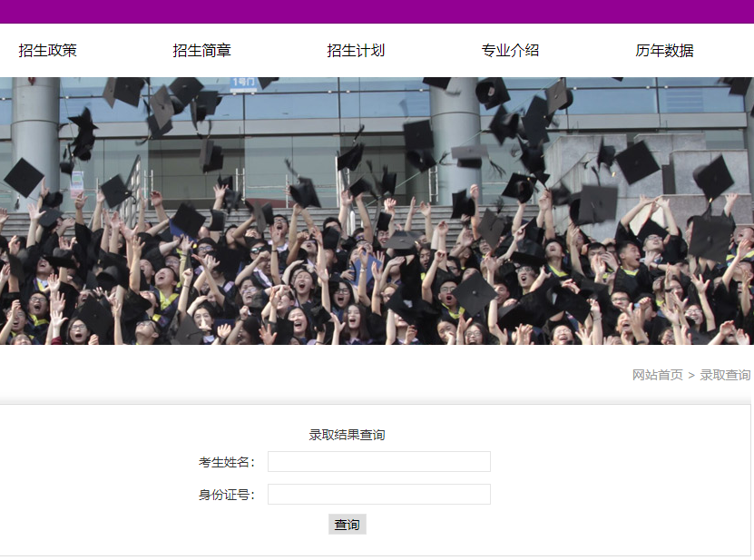Click the 录取查询 breadcrumb link
Screen dimensions: 754x560
[x=725, y=375]
